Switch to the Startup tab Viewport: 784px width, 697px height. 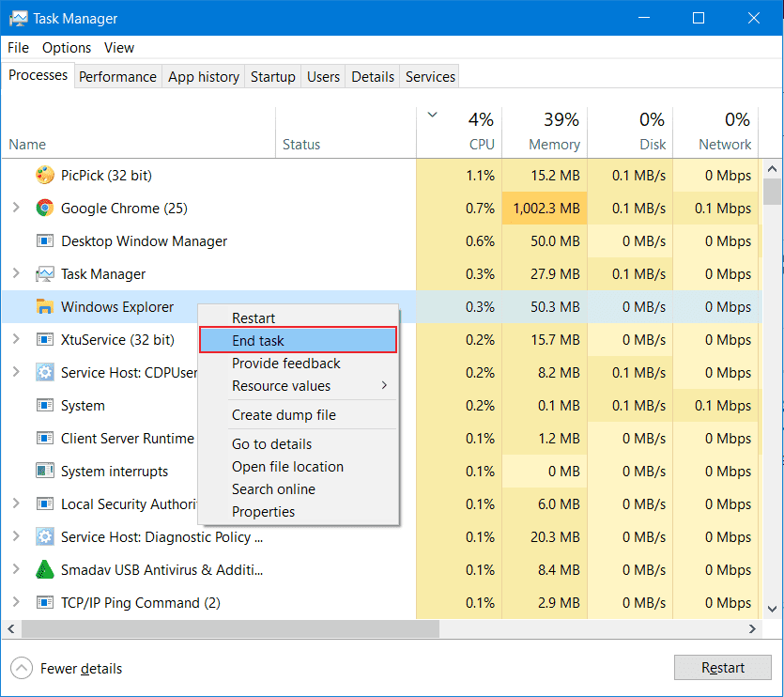point(273,76)
